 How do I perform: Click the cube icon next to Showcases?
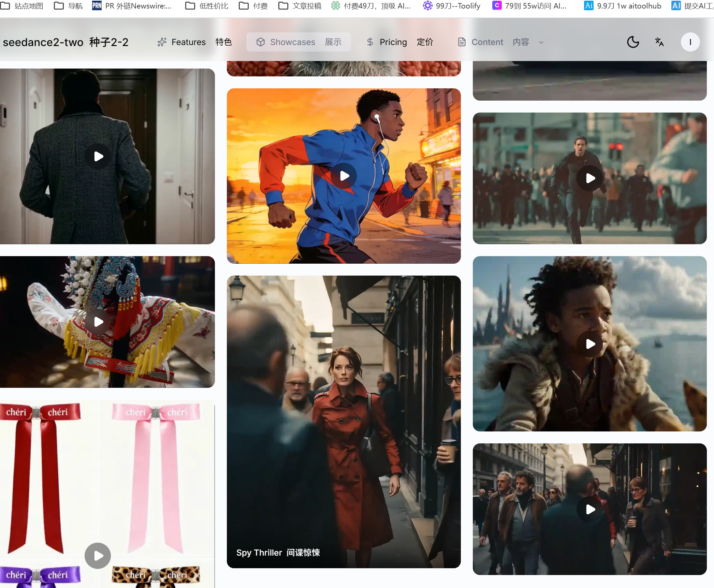coord(260,42)
